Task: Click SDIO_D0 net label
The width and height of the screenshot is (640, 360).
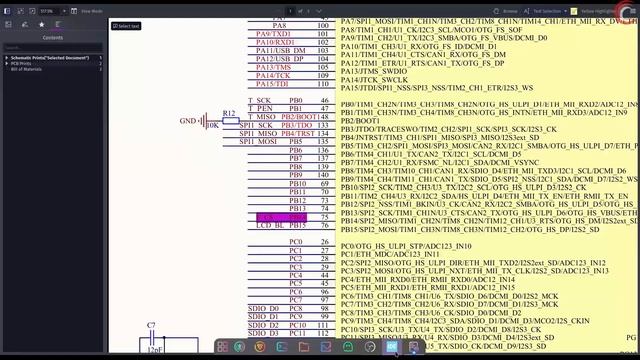Action: coord(263,309)
